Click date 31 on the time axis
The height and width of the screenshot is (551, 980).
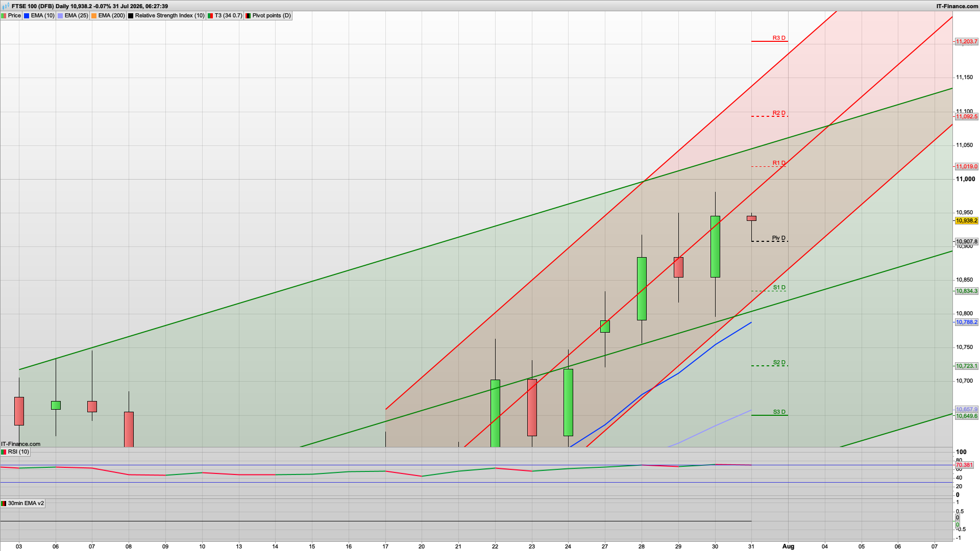coord(751,546)
